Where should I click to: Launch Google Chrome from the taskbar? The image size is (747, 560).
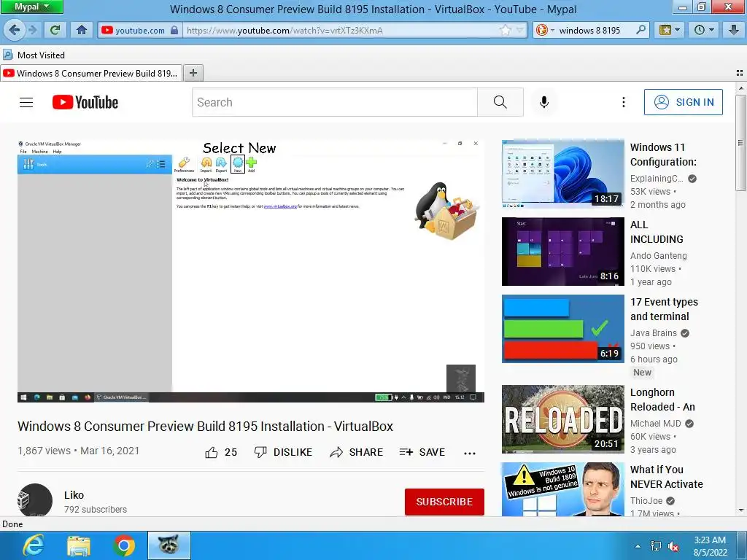124,545
